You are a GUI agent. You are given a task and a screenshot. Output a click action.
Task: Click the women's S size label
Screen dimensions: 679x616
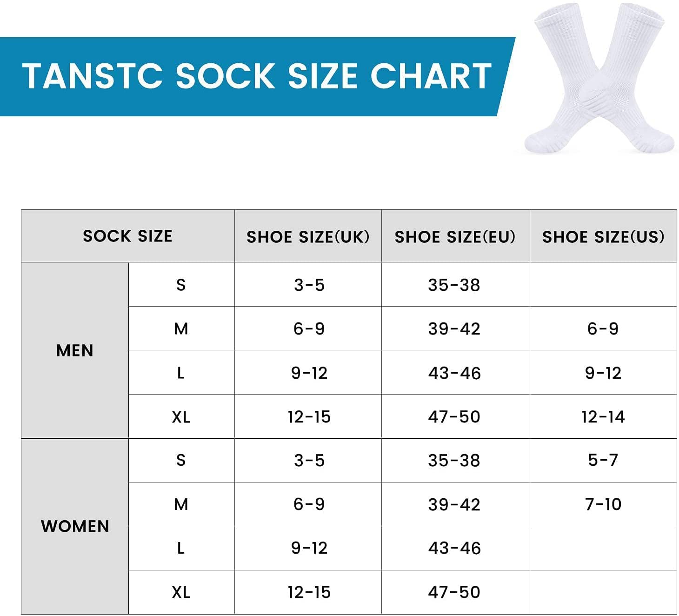click(181, 460)
